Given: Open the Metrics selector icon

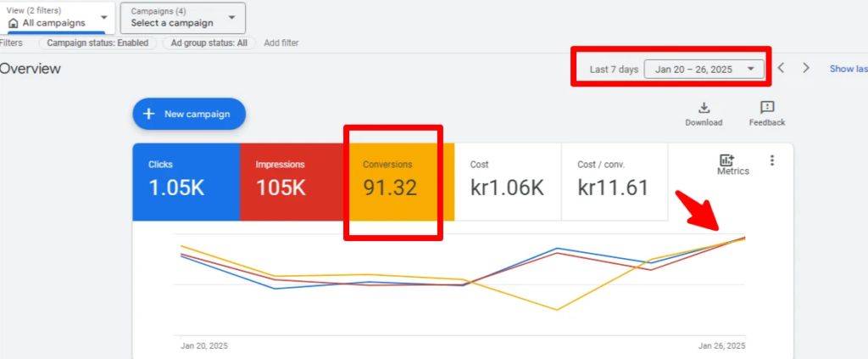Looking at the screenshot, I should tap(726, 160).
